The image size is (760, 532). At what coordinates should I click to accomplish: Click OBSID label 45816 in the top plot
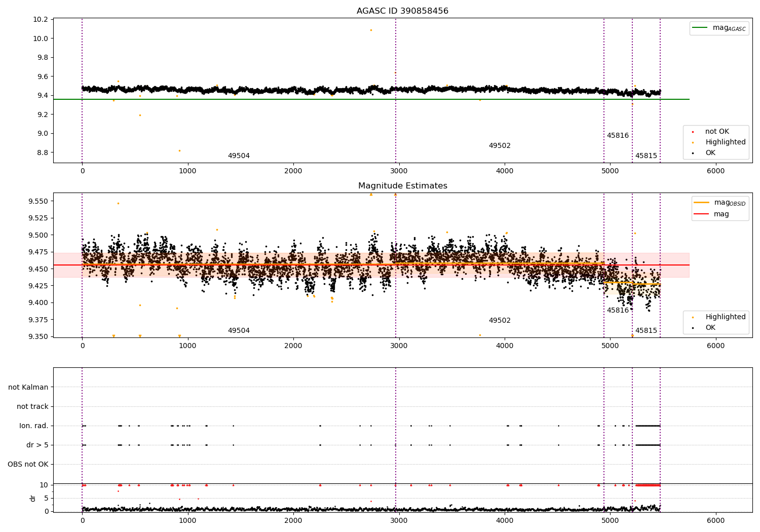[618, 136]
